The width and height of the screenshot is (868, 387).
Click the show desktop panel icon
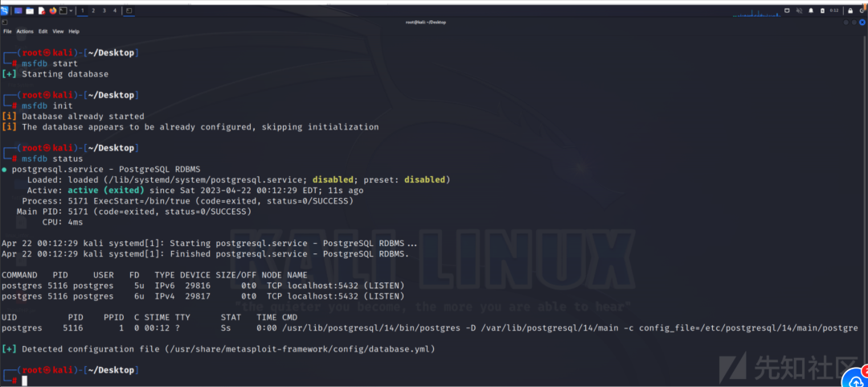tap(18, 10)
